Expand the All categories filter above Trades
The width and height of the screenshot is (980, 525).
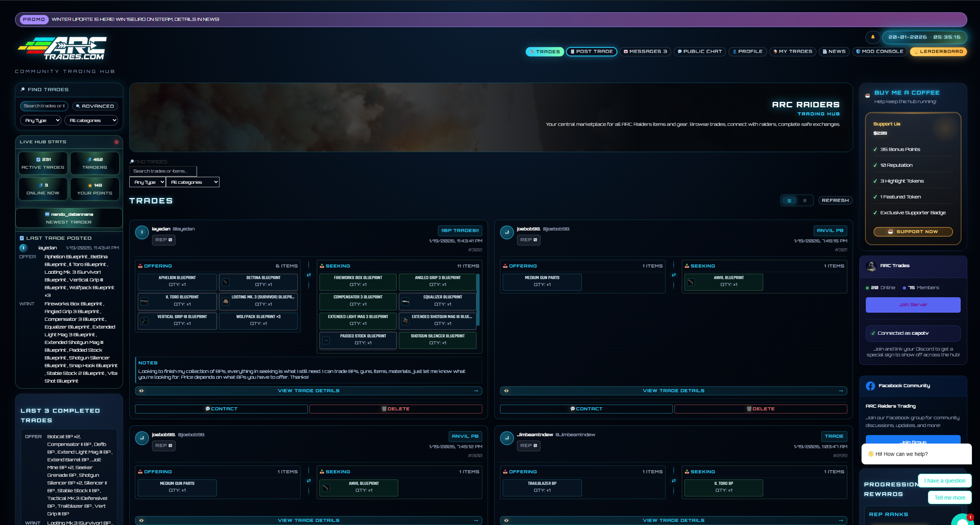pyautogui.click(x=193, y=182)
